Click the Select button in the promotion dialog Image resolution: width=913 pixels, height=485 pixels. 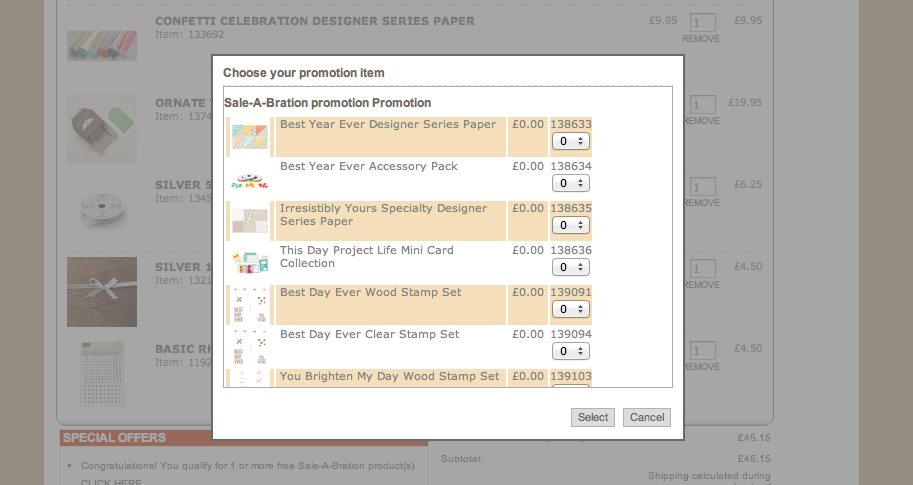click(593, 417)
